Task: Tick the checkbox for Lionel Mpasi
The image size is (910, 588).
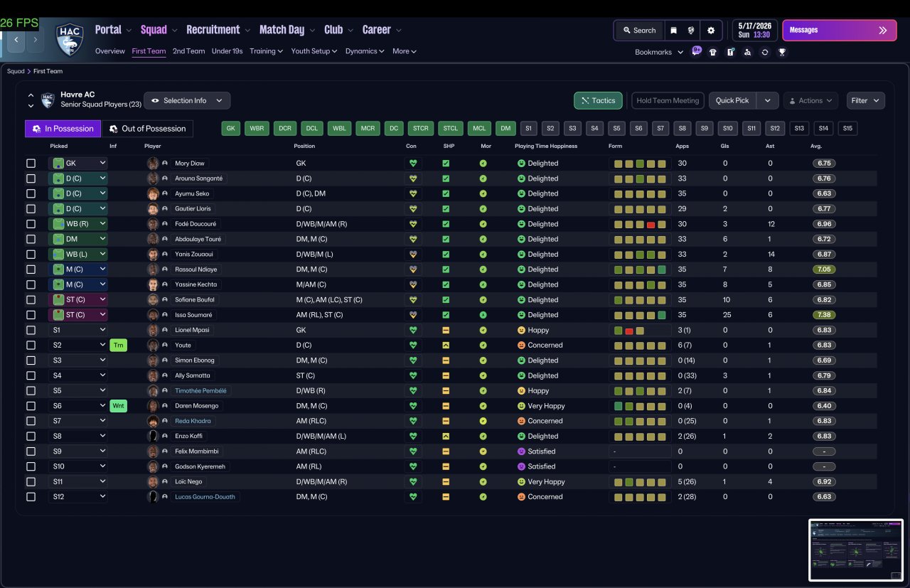Action: 31,330
